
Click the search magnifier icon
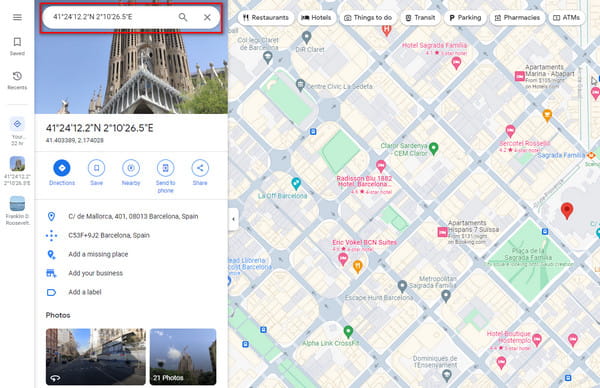183,17
